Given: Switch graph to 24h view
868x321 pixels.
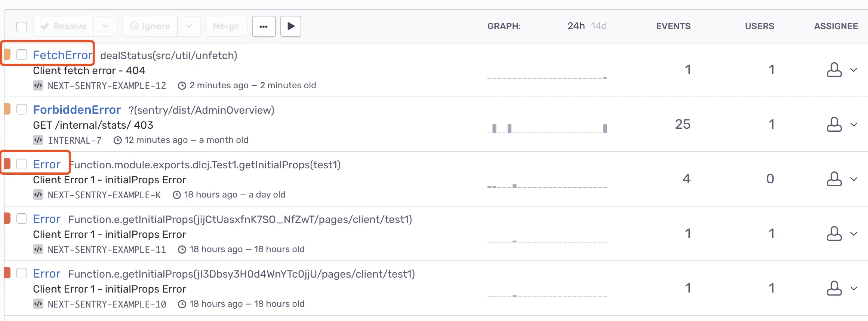Looking at the screenshot, I should (576, 26).
